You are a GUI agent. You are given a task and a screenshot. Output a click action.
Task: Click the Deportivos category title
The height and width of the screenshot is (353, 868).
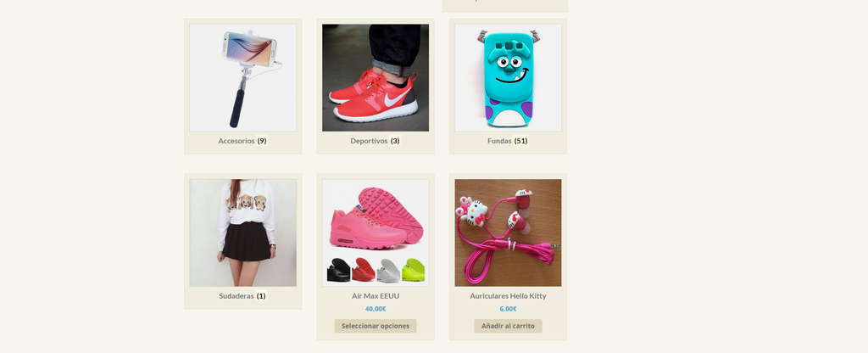[x=369, y=141]
